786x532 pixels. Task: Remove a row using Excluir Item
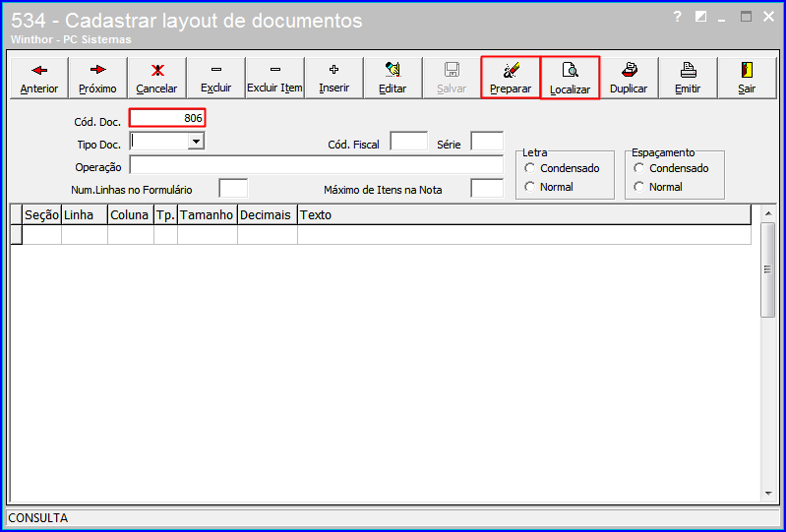[x=274, y=78]
